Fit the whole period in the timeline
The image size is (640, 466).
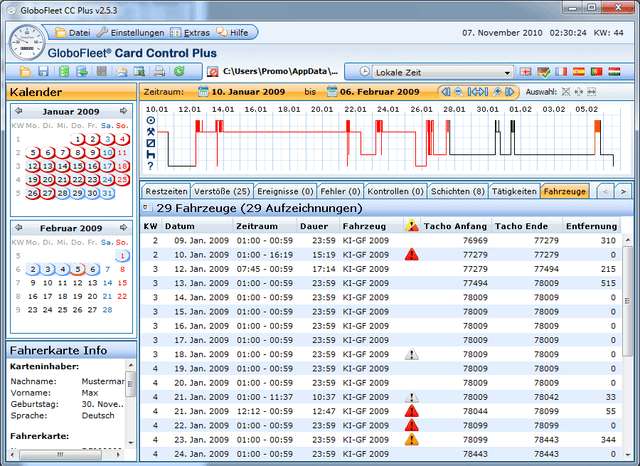[478, 92]
